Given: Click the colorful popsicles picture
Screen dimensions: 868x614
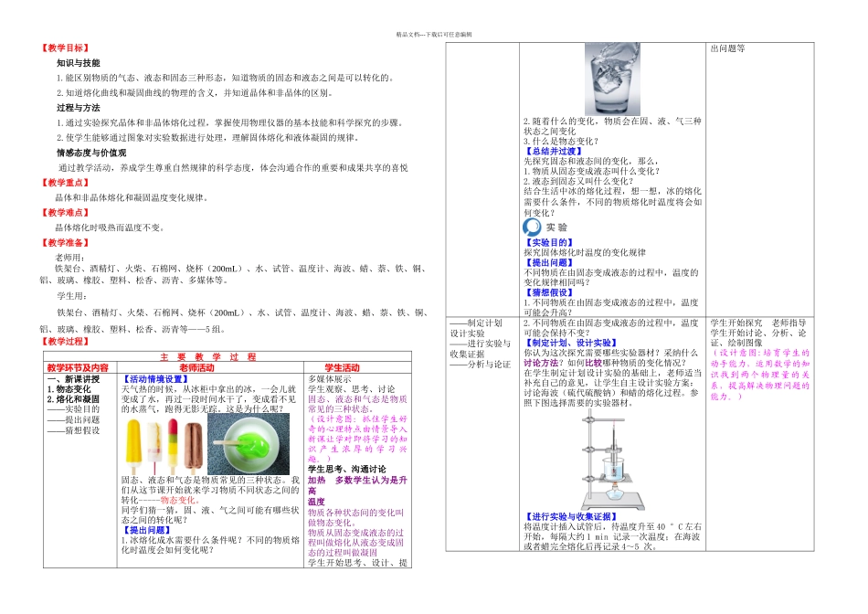Looking at the screenshot, I should pyautogui.click(x=164, y=446).
